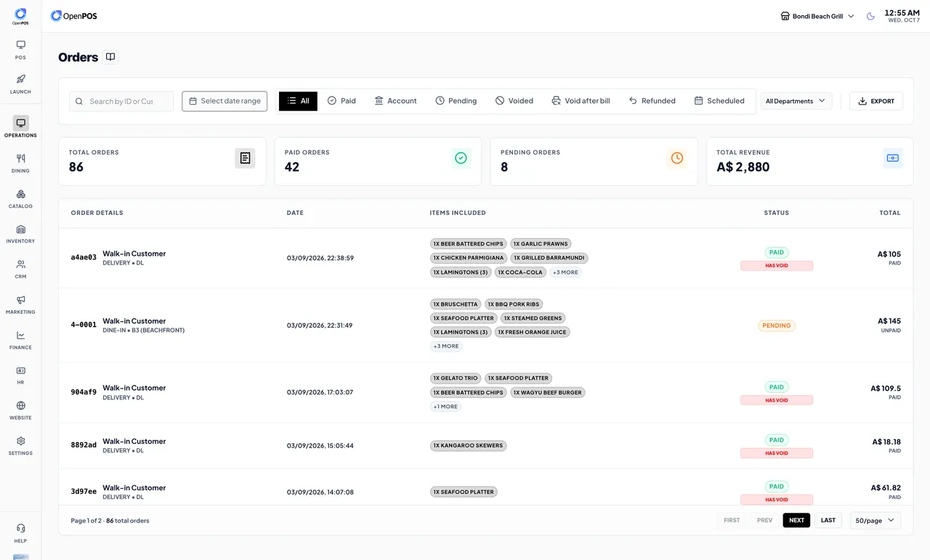Open order 4-0001 row

click(x=485, y=325)
